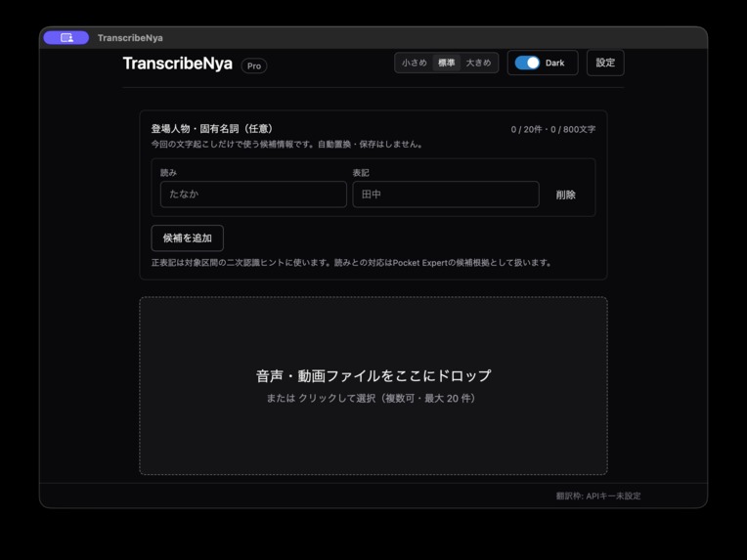
Task: Click the audio/video file drop zone
Action: click(373, 386)
